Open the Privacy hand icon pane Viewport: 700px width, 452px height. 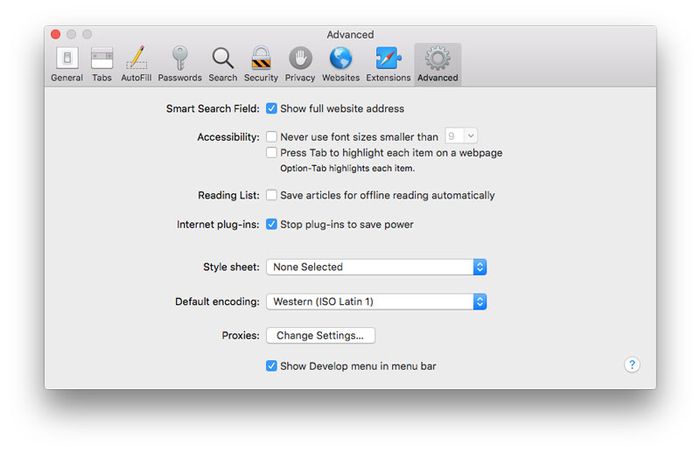click(300, 64)
